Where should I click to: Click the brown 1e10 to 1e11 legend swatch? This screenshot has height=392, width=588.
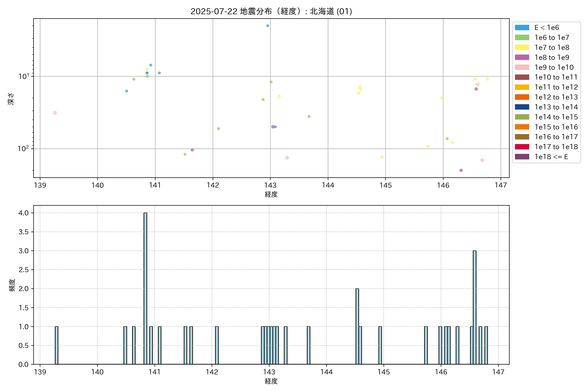(522, 77)
